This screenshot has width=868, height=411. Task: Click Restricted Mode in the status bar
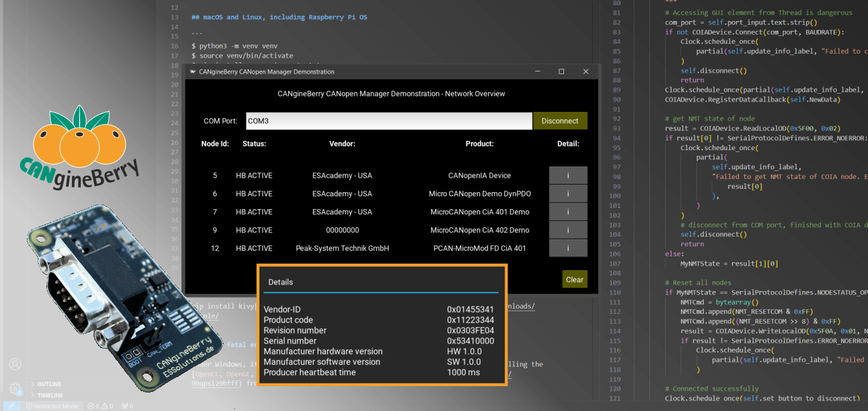click(x=54, y=406)
